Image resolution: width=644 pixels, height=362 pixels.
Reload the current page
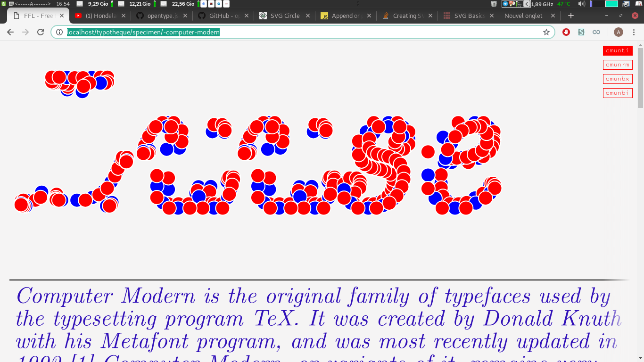click(41, 32)
